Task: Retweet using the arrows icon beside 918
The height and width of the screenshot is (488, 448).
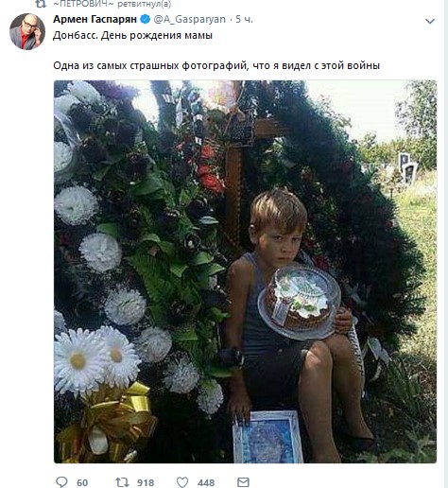Action: pyautogui.click(x=122, y=482)
